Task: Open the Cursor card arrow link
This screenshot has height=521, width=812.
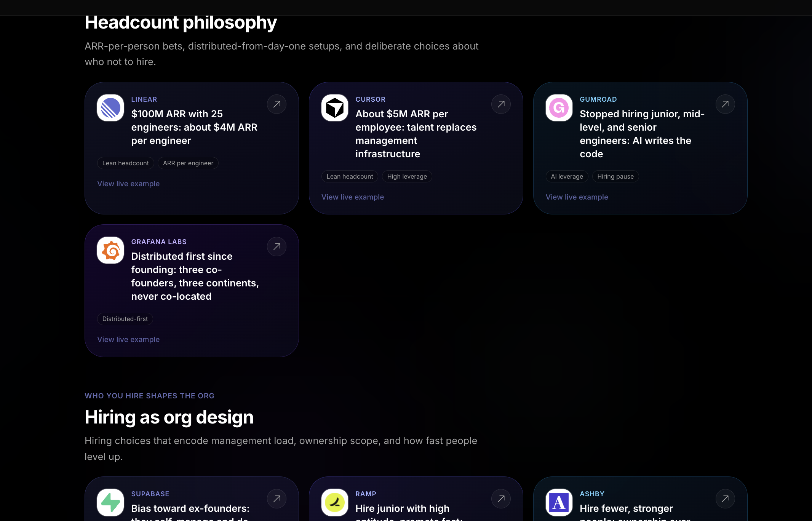Action: 501,104
